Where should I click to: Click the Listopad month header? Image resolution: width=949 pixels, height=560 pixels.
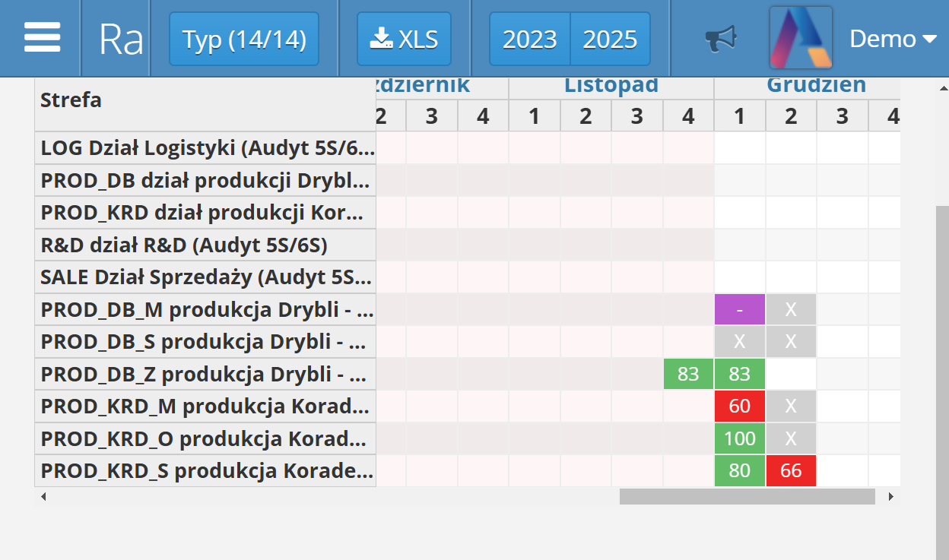click(x=611, y=86)
